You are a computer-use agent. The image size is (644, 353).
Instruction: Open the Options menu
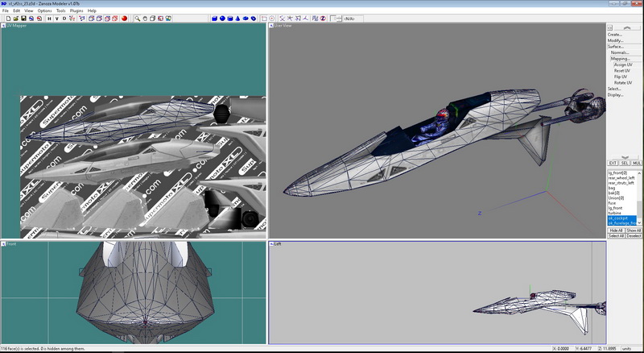coord(45,10)
